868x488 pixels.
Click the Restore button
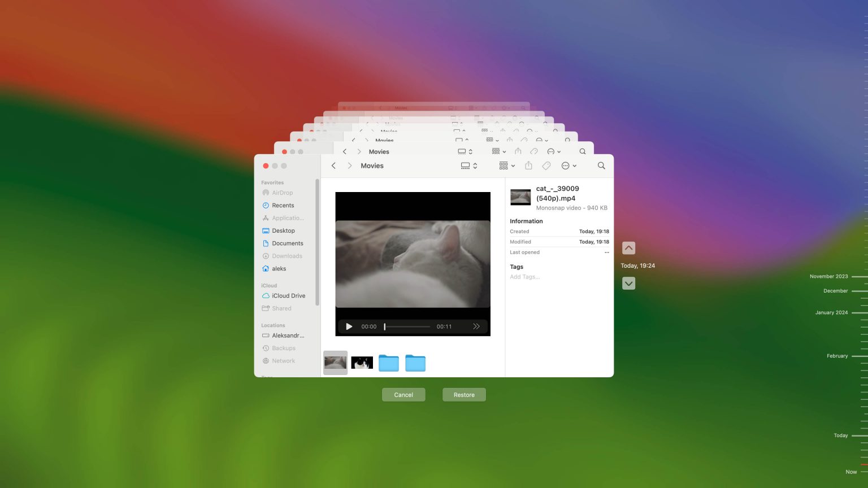(x=464, y=394)
